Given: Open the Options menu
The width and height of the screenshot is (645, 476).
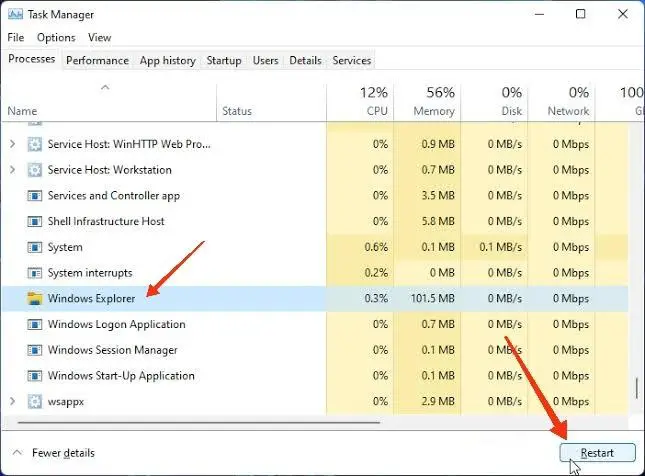Looking at the screenshot, I should [56, 37].
